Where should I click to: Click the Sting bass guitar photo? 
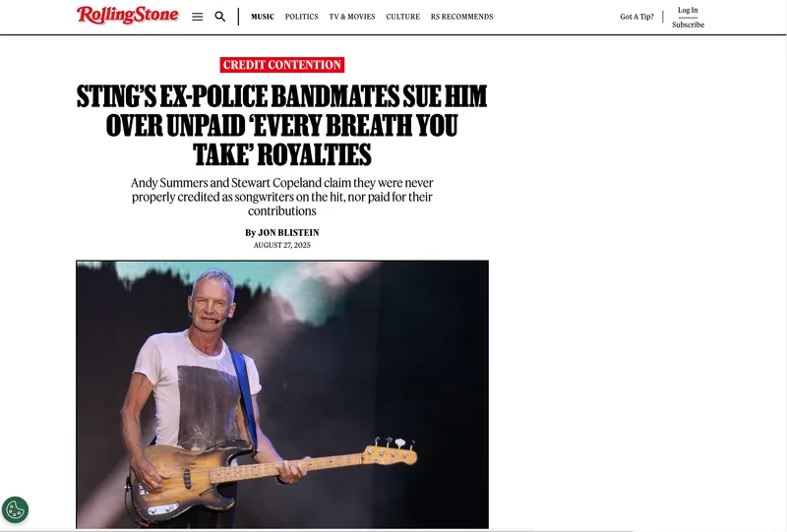[282, 394]
